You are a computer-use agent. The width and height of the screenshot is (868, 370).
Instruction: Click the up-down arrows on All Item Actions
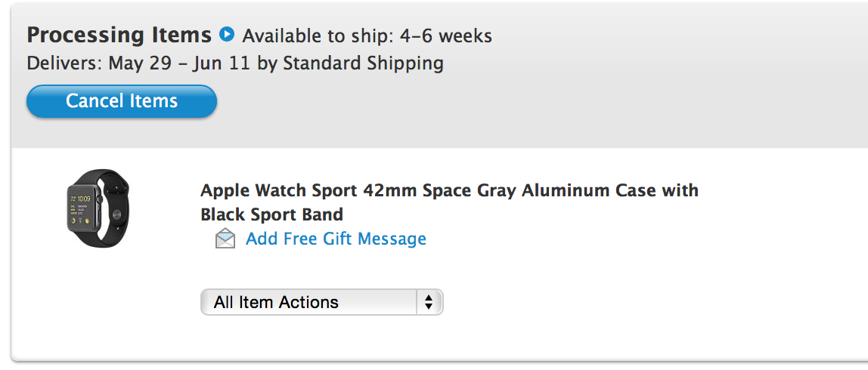[429, 303]
